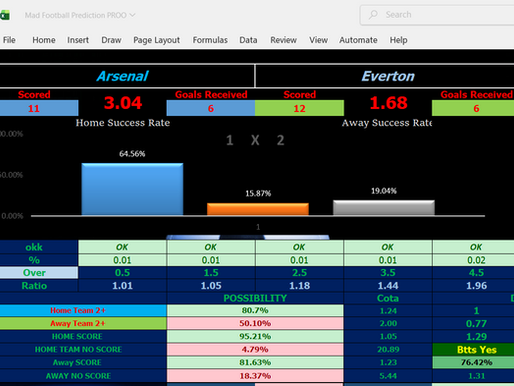
Task: Select the 81.63% possibility cell
Action: (x=255, y=362)
